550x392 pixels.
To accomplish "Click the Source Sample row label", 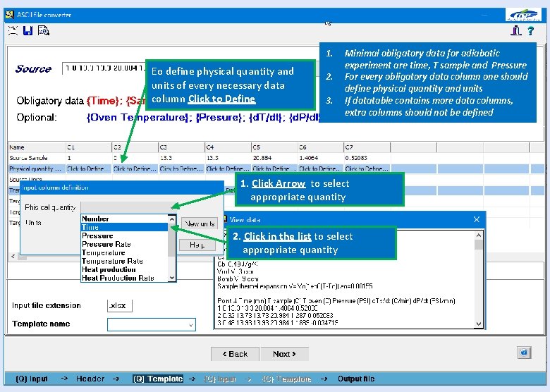I will (x=28, y=158).
